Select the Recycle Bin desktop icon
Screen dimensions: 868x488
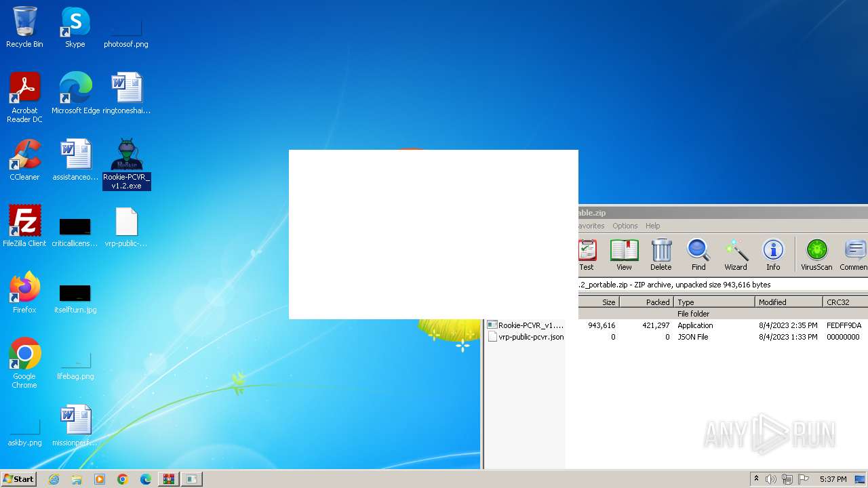24,27
